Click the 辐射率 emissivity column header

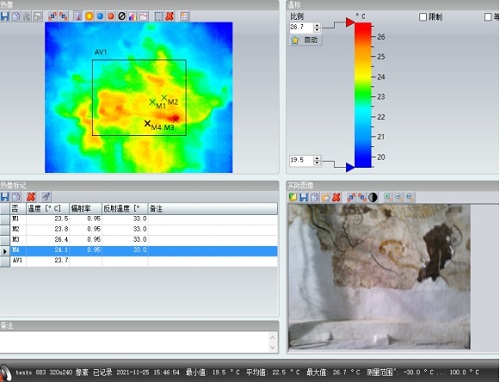(x=85, y=209)
